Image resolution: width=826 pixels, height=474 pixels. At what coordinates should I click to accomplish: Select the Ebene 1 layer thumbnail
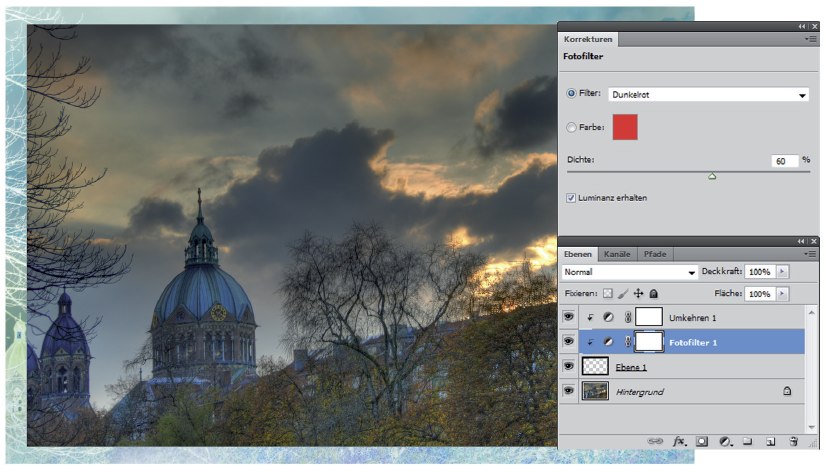[x=596, y=367]
